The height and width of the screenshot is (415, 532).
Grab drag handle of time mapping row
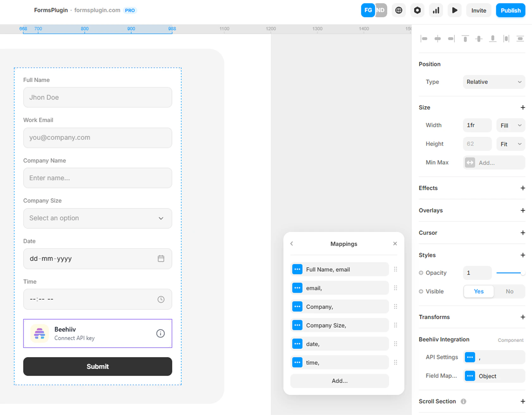[395, 362]
